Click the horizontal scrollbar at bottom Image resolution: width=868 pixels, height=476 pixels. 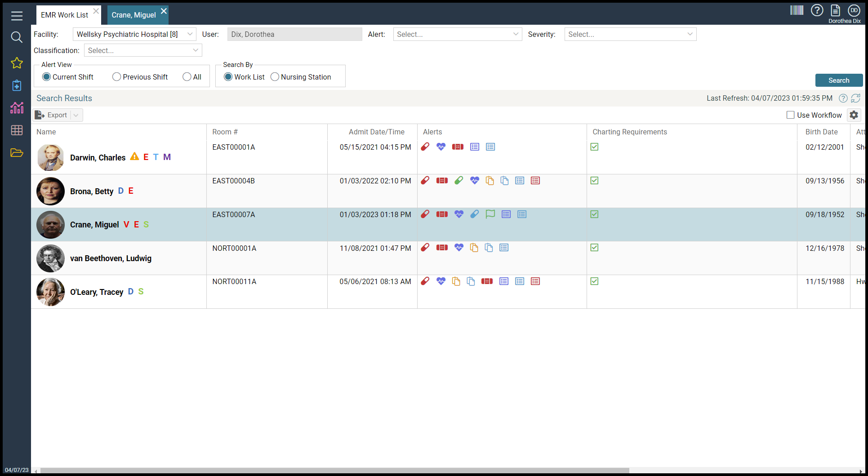click(334, 471)
